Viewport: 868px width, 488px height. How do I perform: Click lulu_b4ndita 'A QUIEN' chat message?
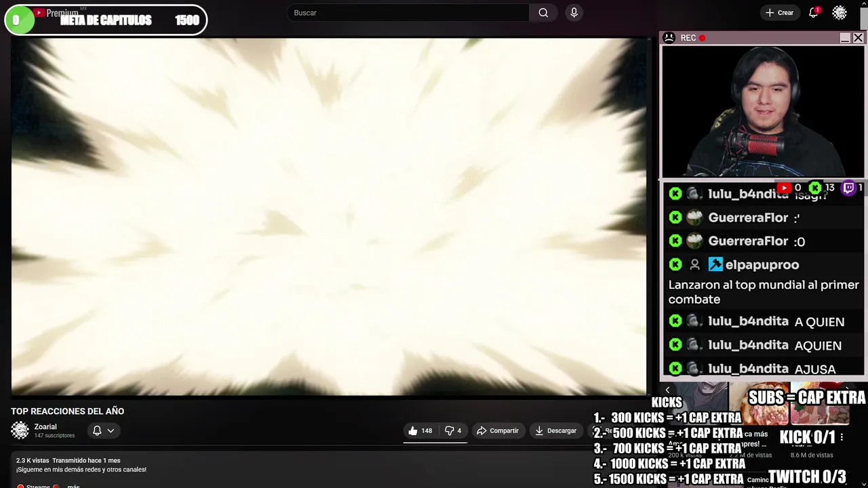point(819,322)
